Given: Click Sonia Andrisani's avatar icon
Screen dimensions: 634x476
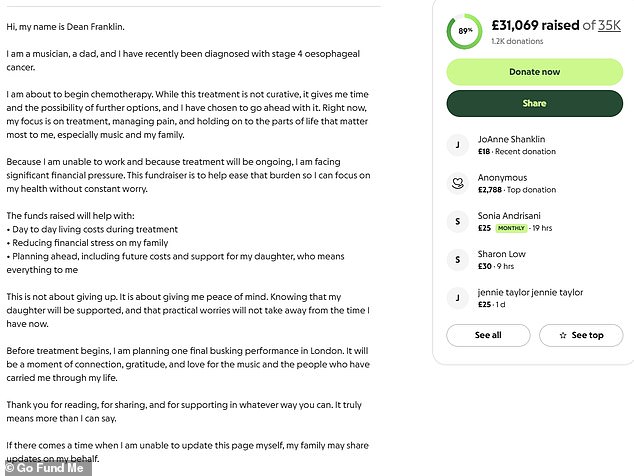Looking at the screenshot, I should tap(458, 221).
